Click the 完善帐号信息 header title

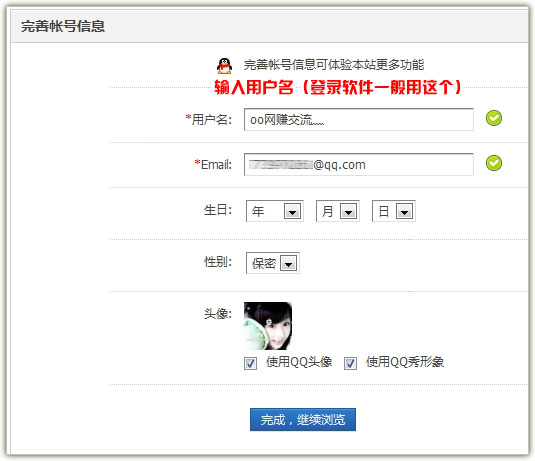(63, 26)
